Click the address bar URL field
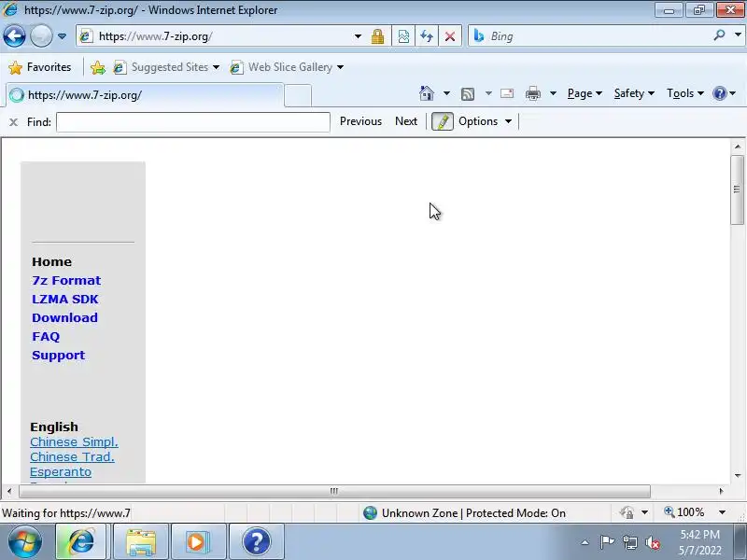Viewport: 747px width, 560px height. click(217, 36)
